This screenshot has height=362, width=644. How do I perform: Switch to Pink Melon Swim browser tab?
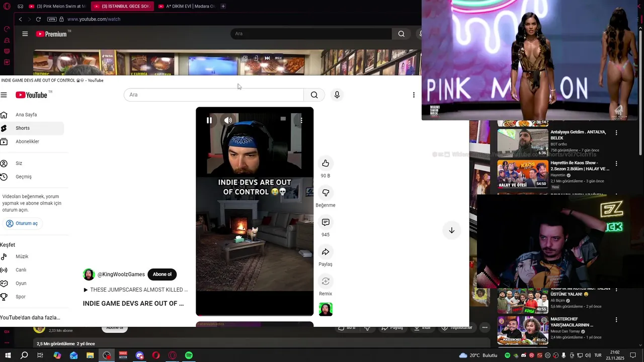click(57, 6)
